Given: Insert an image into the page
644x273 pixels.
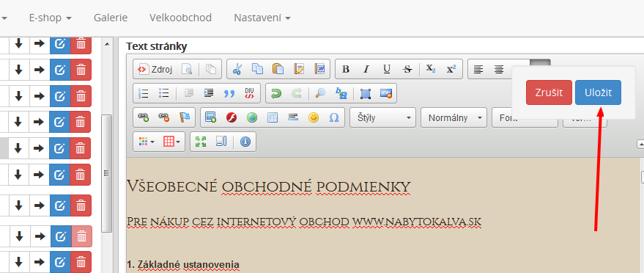Looking at the screenshot, I should 211,117.
